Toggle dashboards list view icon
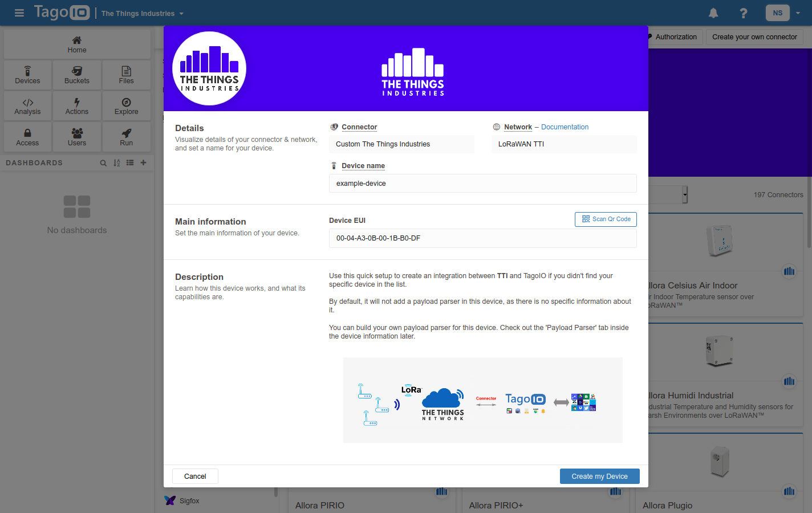The width and height of the screenshot is (812, 513). [130, 163]
